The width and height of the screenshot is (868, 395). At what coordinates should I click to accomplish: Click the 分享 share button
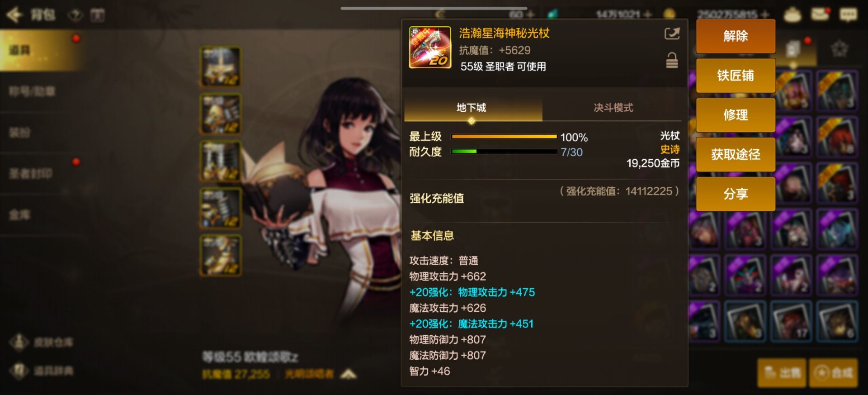736,194
